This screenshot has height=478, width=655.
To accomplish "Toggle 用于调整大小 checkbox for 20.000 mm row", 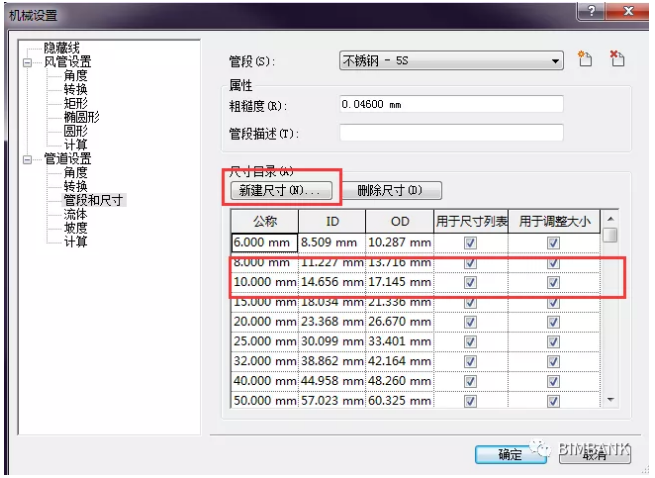I will point(553,322).
